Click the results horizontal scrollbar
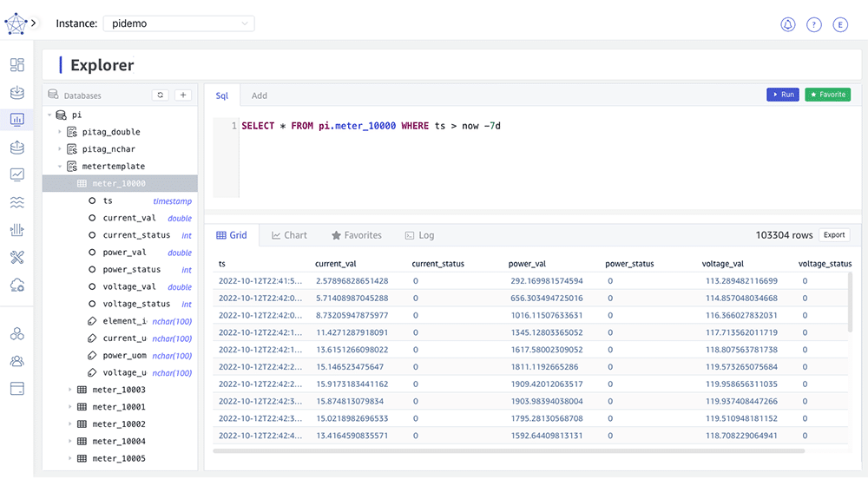 coord(509,451)
